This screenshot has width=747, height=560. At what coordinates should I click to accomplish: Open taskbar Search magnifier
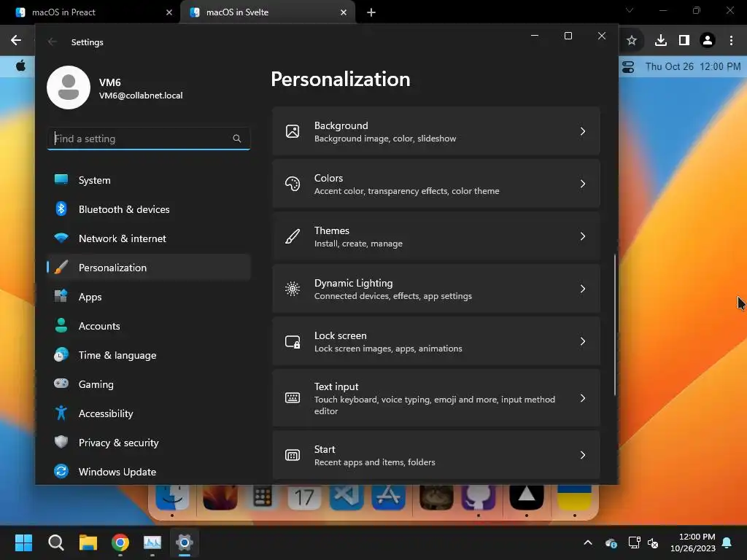click(55, 542)
